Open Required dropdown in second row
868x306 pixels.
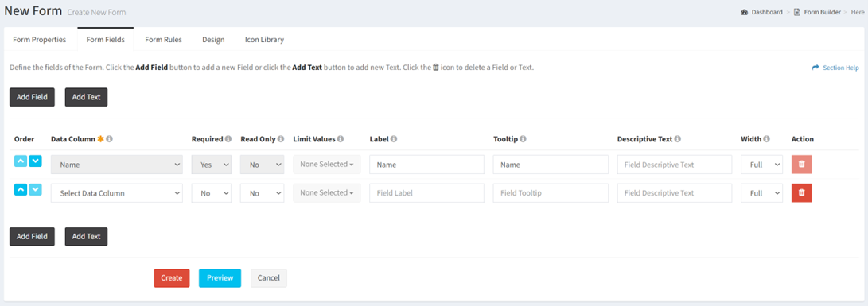pos(212,193)
